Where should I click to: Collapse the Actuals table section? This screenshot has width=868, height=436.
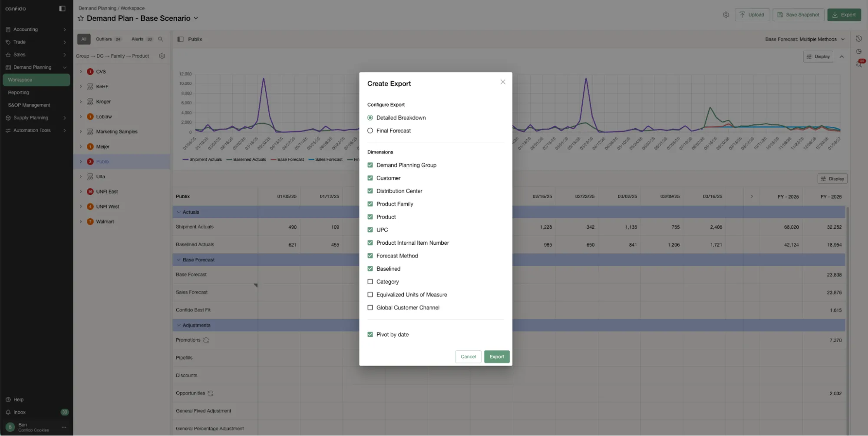(x=179, y=212)
